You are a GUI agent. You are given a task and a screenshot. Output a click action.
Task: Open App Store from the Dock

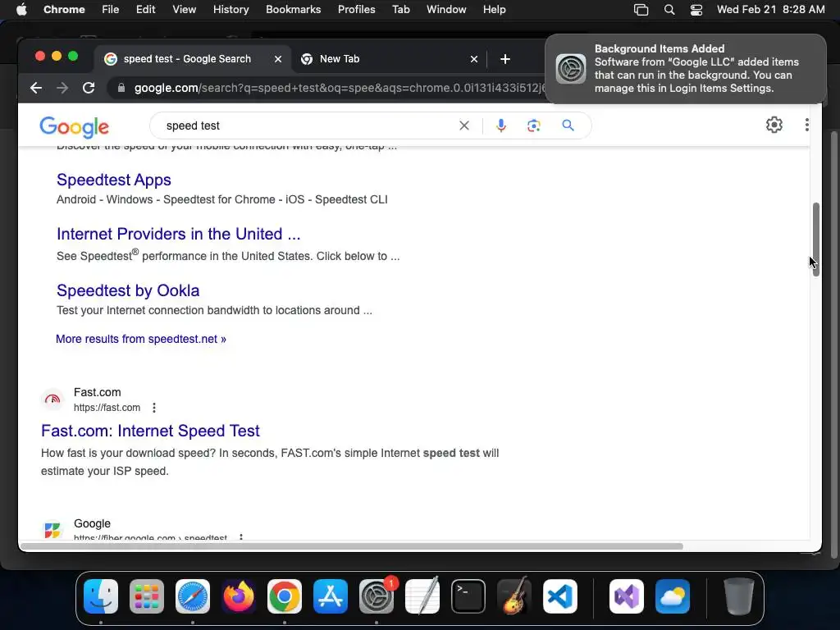331,596
